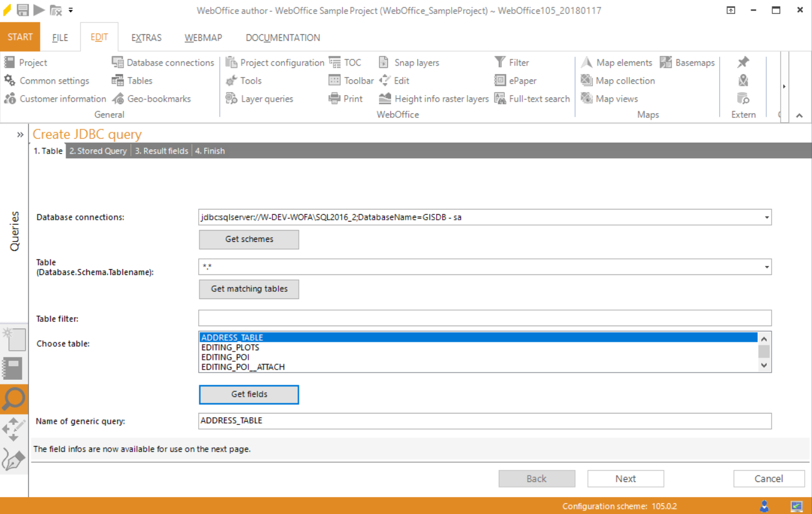Select the Basemaps icon
This screenshot has height=514, width=812.
click(666, 62)
